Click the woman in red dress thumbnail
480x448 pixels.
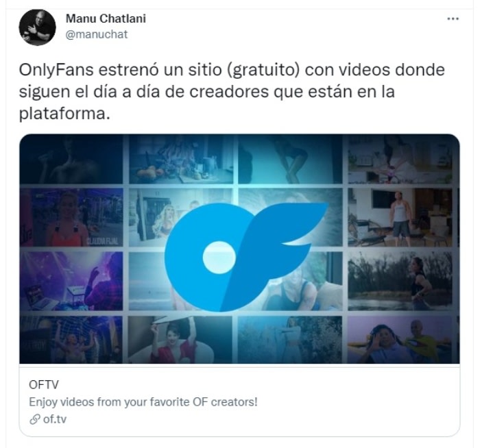pyautogui.click(x=180, y=340)
